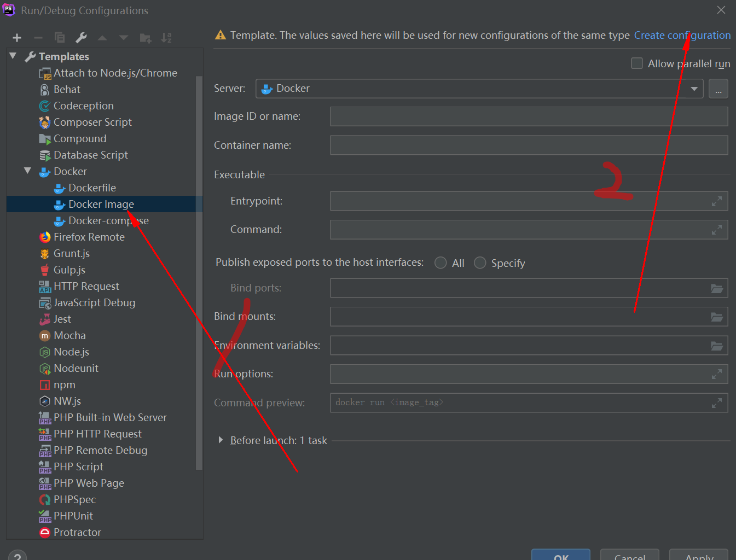The height and width of the screenshot is (560, 736).
Task: Select the Behat template
Action: (x=104, y=90)
